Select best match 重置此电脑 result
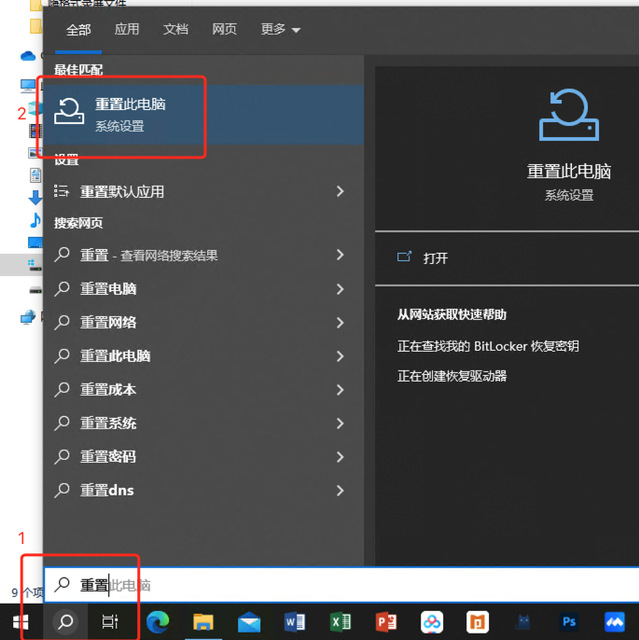 tap(130, 114)
